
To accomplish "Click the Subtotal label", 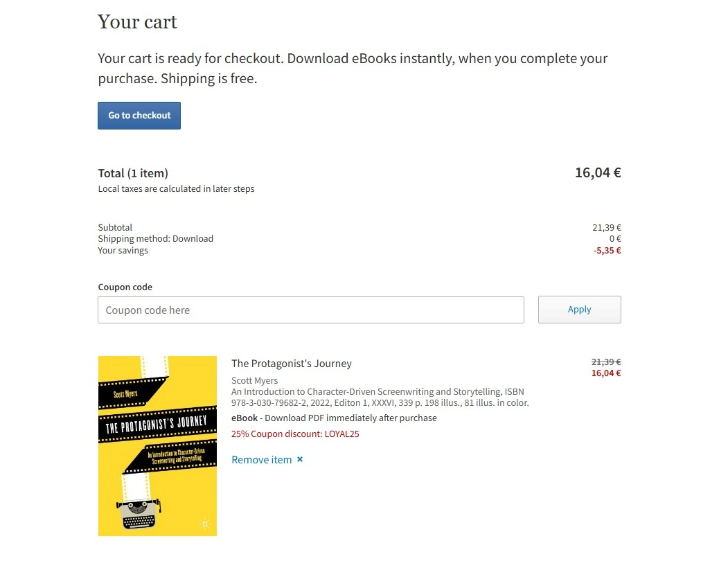I will pyautogui.click(x=115, y=227).
